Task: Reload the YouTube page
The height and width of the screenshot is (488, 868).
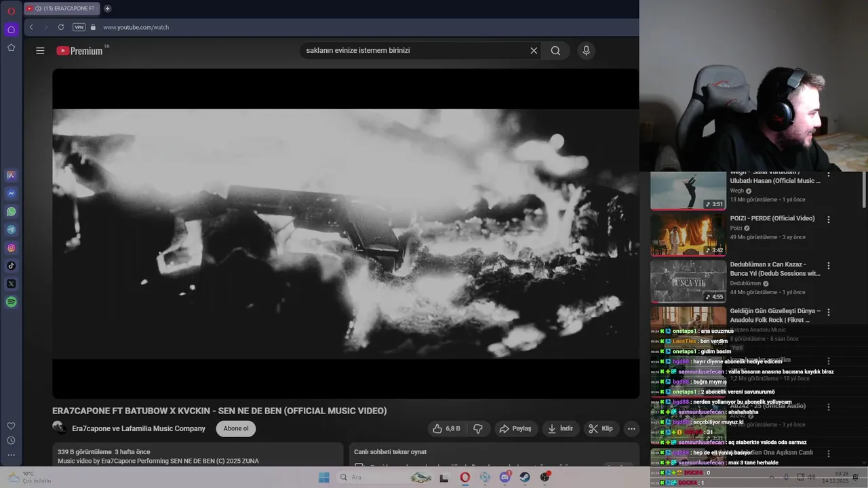Action: click(61, 27)
